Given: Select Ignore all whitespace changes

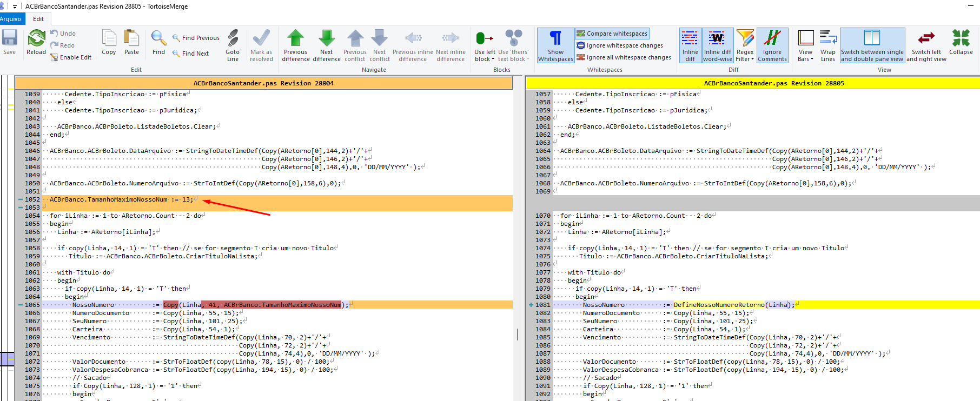Looking at the screenshot, I should (x=624, y=57).
